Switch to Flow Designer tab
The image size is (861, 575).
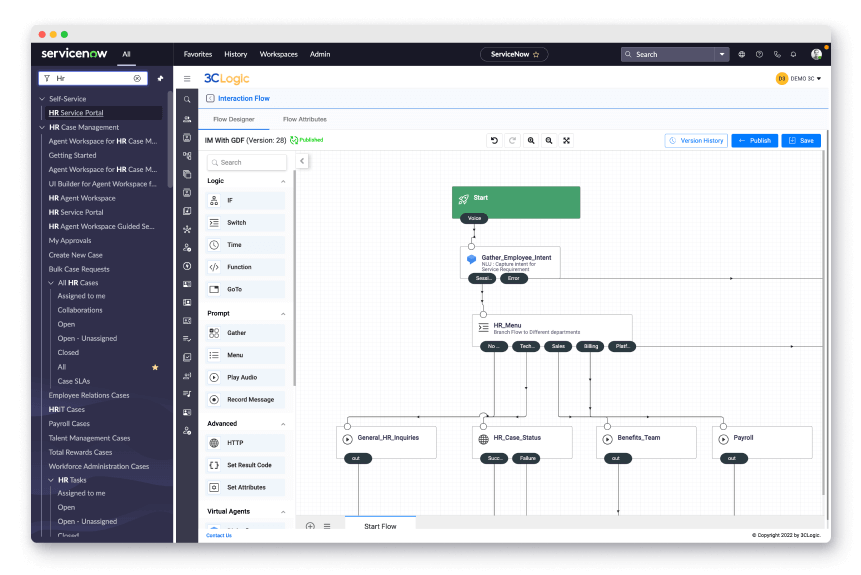(233, 119)
